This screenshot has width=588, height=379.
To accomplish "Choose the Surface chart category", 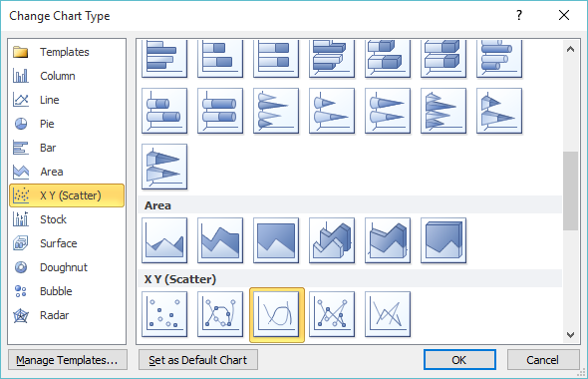I will pyautogui.click(x=67, y=243).
